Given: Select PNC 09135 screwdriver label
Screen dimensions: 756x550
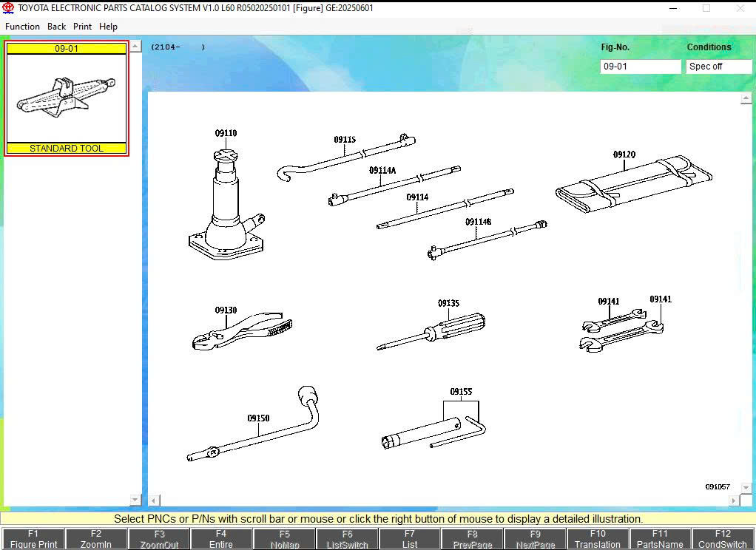Looking at the screenshot, I should 448,303.
